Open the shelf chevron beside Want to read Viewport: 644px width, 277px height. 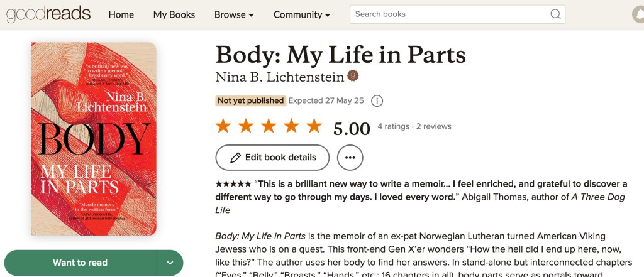170,263
